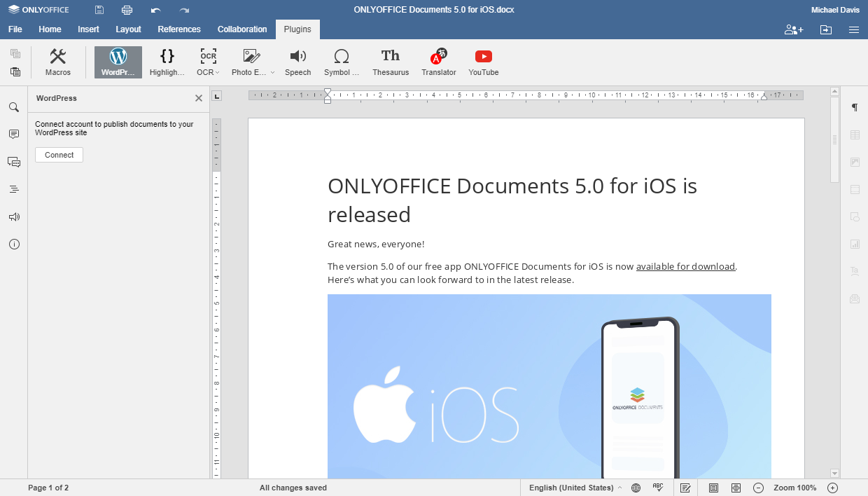Toggle Track Changes in status bar

coord(686,488)
